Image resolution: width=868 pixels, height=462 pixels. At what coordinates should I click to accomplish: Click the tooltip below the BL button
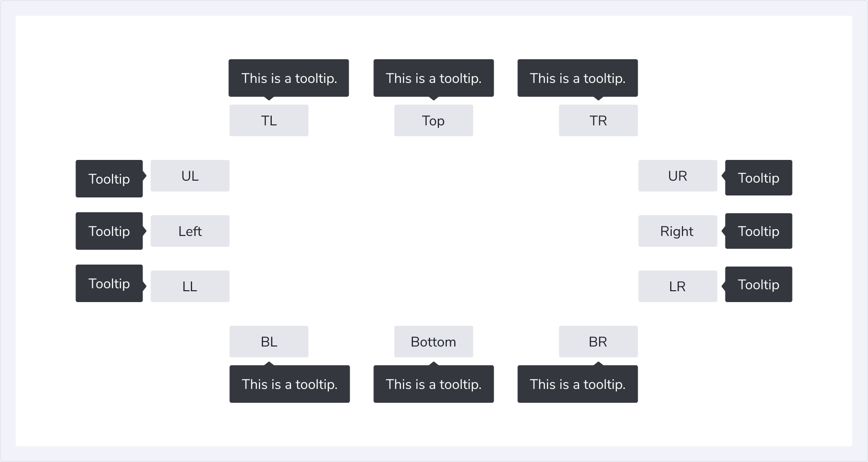click(289, 384)
